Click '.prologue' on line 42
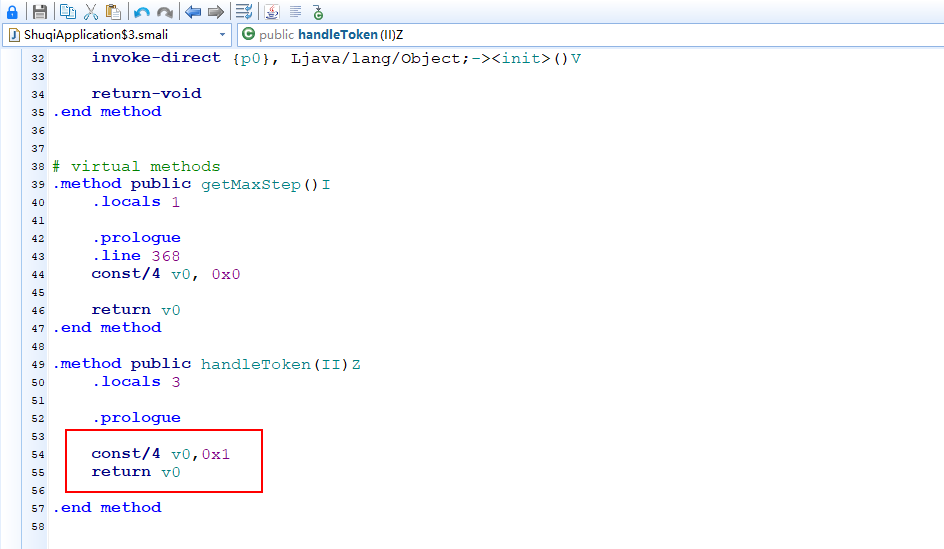The height and width of the screenshot is (549, 944). point(136,238)
